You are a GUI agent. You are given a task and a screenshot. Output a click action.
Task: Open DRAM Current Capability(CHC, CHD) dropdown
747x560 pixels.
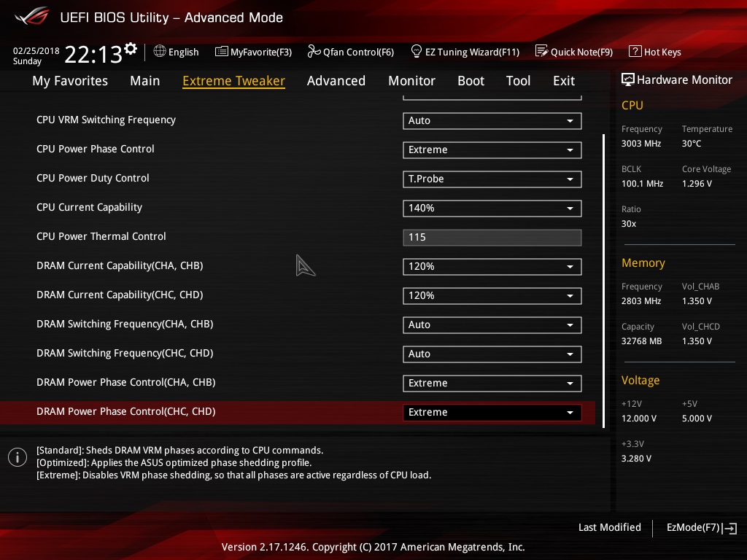492,296
